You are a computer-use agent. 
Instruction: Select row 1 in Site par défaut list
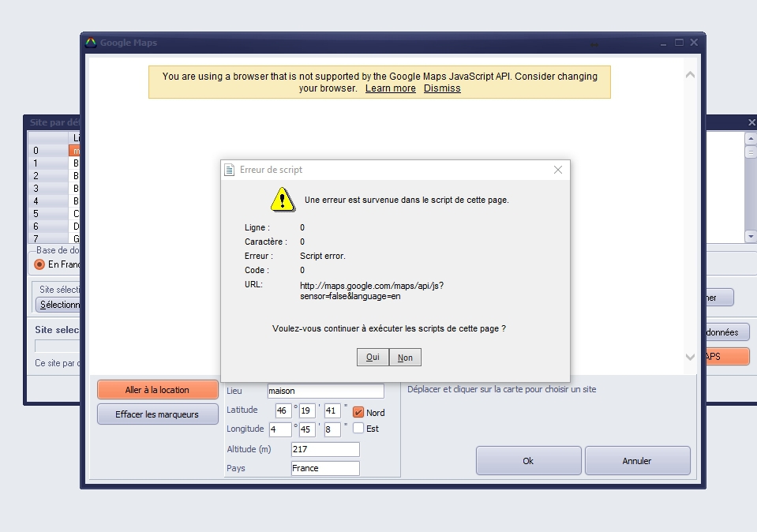click(53, 163)
